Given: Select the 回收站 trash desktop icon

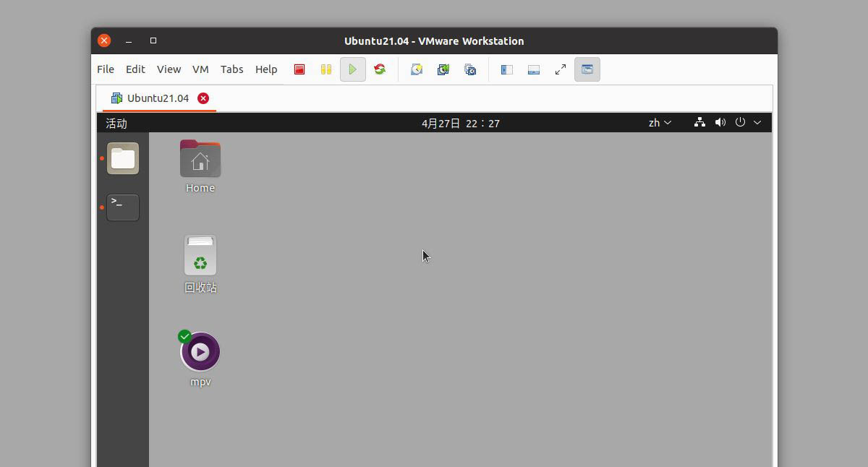Looking at the screenshot, I should click(x=200, y=264).
